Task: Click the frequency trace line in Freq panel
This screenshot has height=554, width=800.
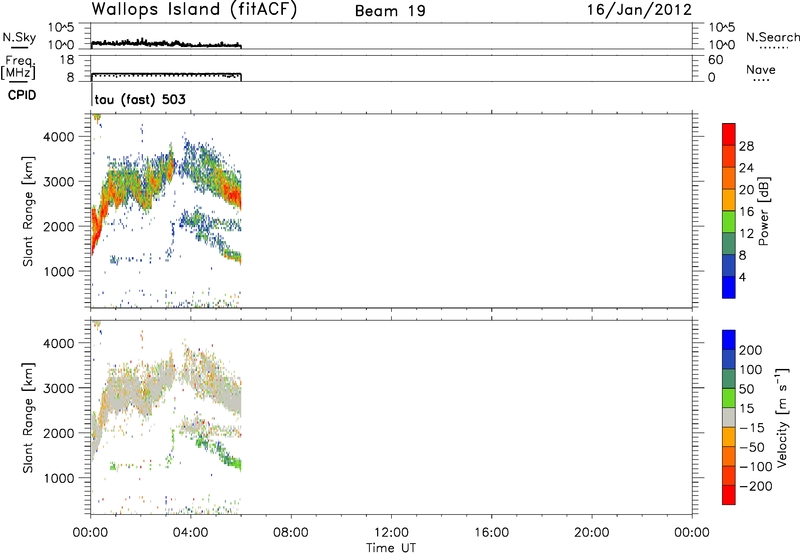Action: [166, 74]
